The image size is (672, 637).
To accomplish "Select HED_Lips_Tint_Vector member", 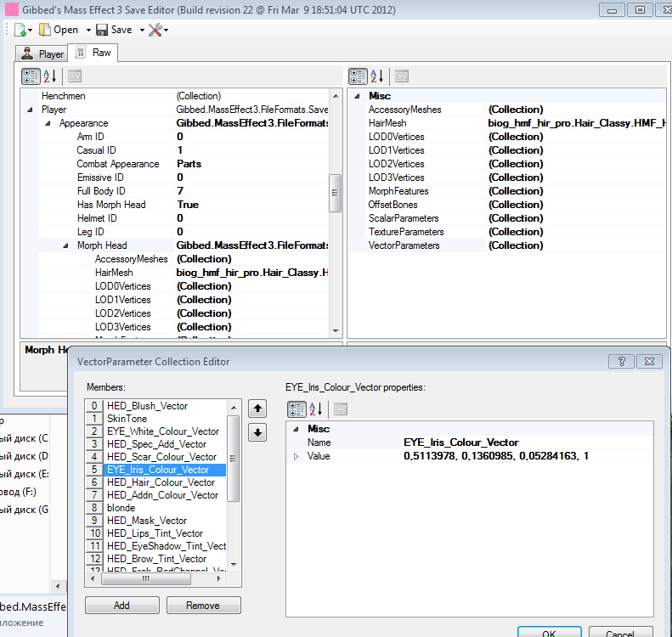I will click(156, 533).
